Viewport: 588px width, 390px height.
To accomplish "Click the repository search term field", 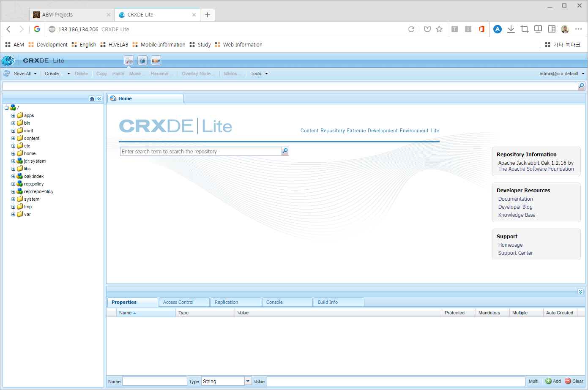I will tap(201, 151).
